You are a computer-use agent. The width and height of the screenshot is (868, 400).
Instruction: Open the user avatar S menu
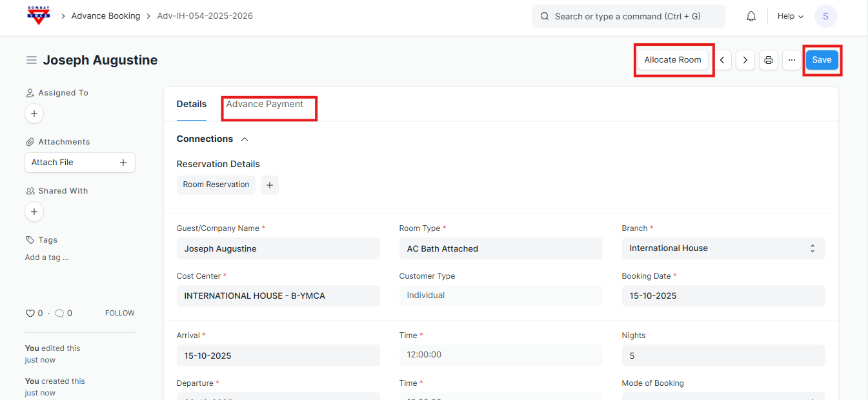tap(825, 16)
